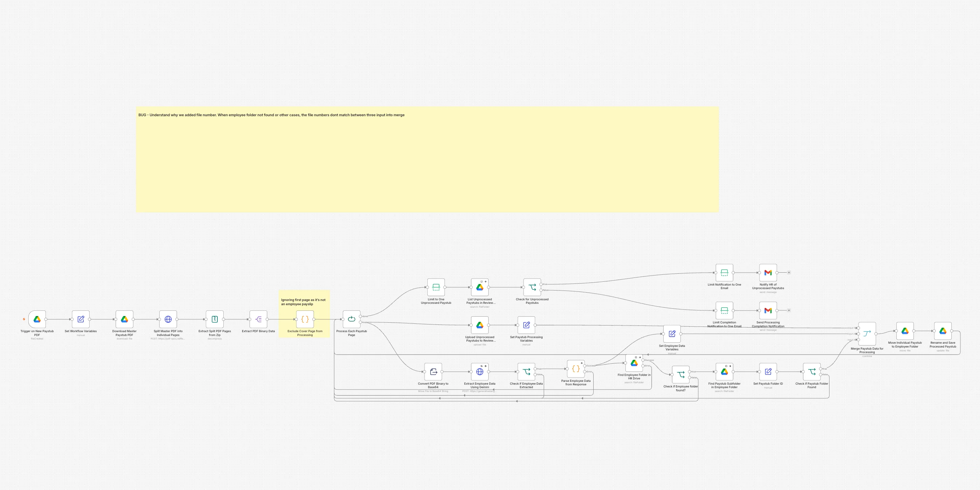Open the Set Employee Data Variables node
980x490 pixels.
tap(672, 334)
